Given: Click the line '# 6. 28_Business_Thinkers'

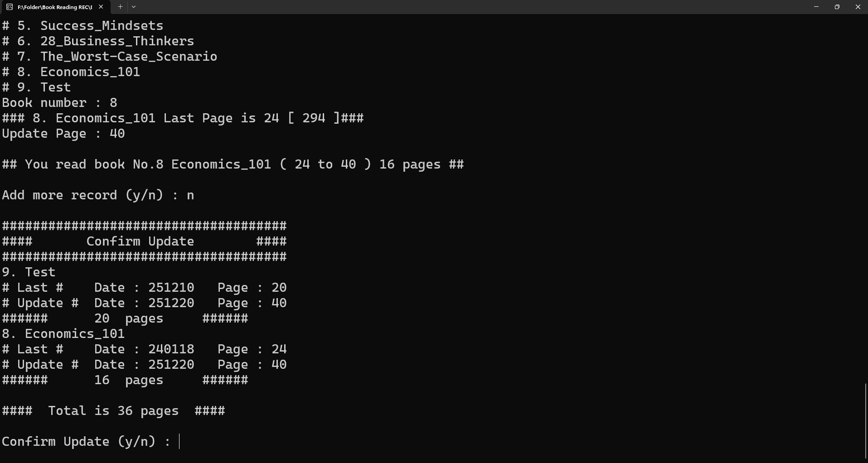Looking at the screenshot, I should coord(98,41).
